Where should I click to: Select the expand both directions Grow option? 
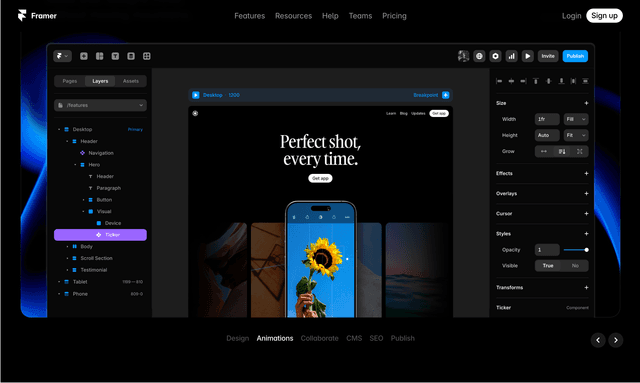(x=580, y=151)
